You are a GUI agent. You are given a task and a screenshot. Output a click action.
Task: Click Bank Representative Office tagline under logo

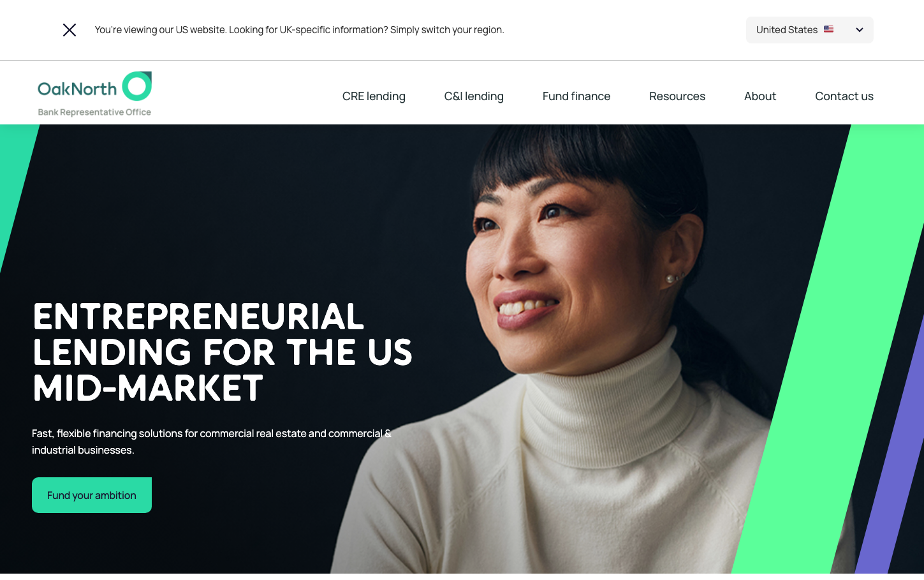(x=94, y=112)
